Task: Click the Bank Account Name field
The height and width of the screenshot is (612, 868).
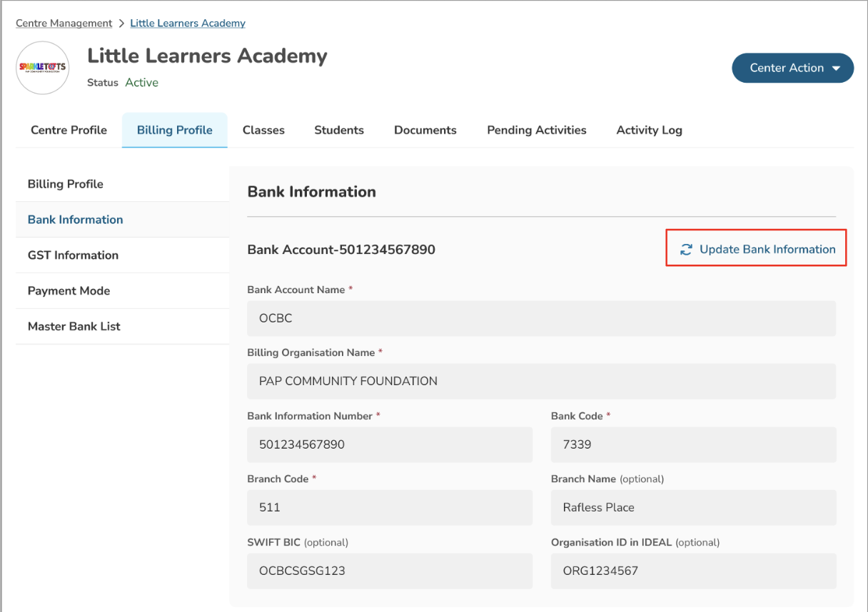Action: pos(541,318)
